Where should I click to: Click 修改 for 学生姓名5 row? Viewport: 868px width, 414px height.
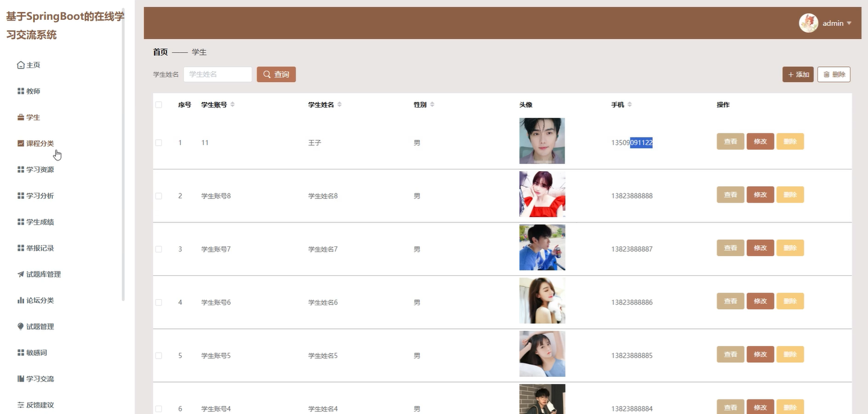(x=760, y=354)
